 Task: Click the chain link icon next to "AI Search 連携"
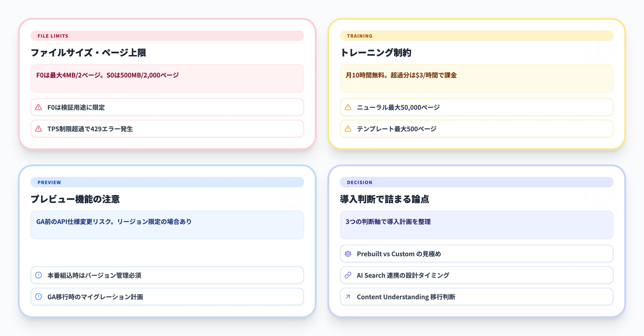348,275
